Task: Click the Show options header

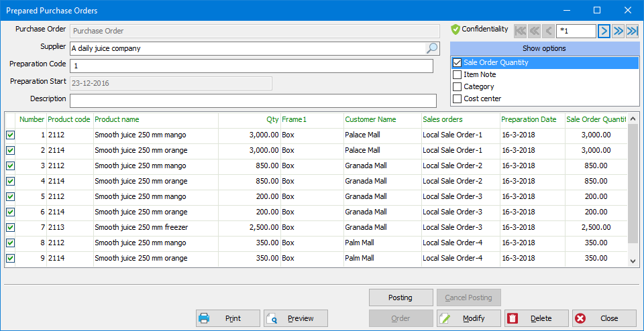Action: (545, 48)
